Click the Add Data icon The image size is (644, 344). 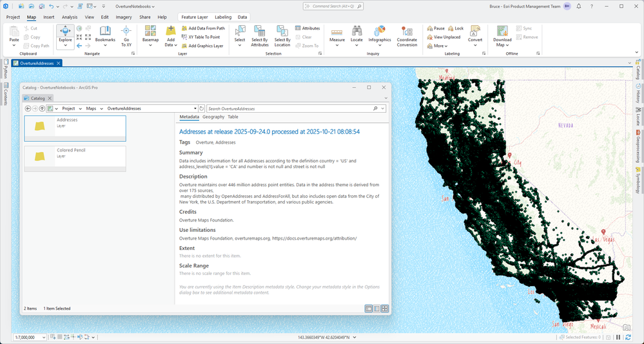170,31
